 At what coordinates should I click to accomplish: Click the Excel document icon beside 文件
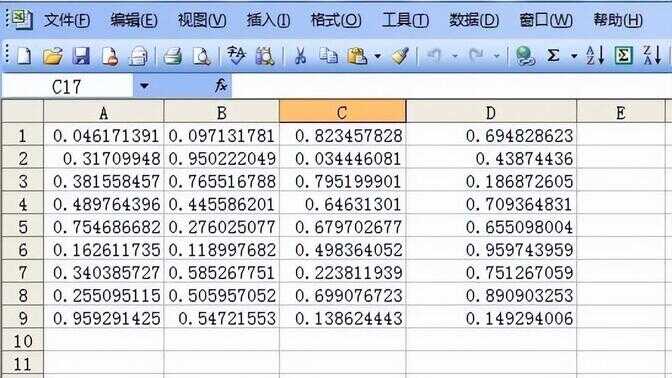[x=22, y=19]
